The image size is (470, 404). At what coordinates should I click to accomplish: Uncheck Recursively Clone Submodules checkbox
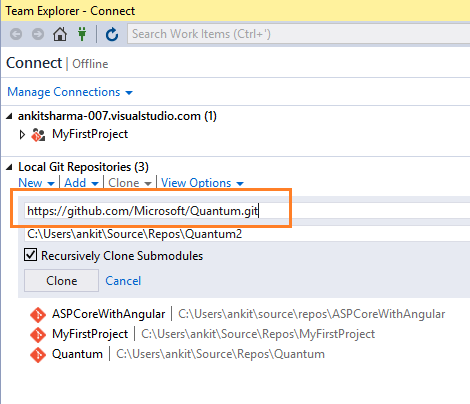tap(30, 255)
